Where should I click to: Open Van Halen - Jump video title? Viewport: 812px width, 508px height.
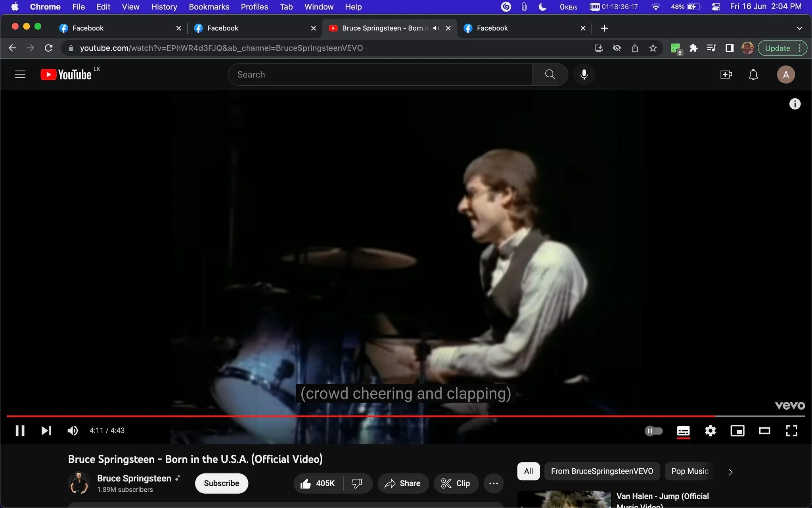click(x=663, y=500)
